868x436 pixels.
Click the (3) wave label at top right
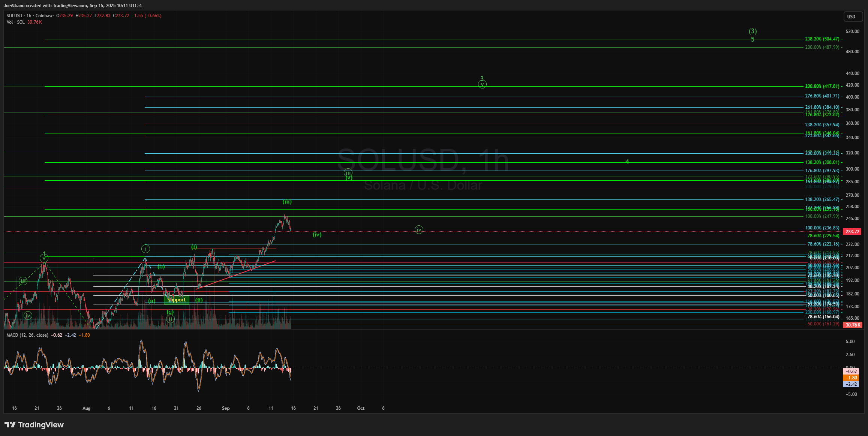point(753,31)
